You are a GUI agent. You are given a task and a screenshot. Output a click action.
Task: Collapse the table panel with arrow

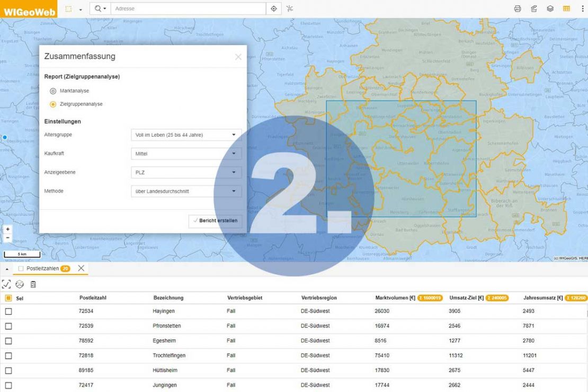point(7,269)
